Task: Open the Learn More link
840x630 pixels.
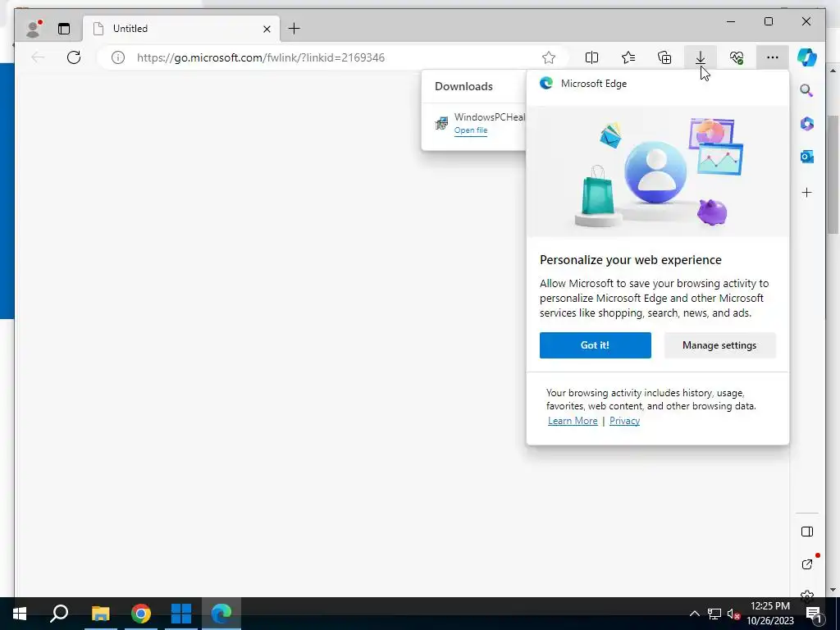Action: [573, 421]
